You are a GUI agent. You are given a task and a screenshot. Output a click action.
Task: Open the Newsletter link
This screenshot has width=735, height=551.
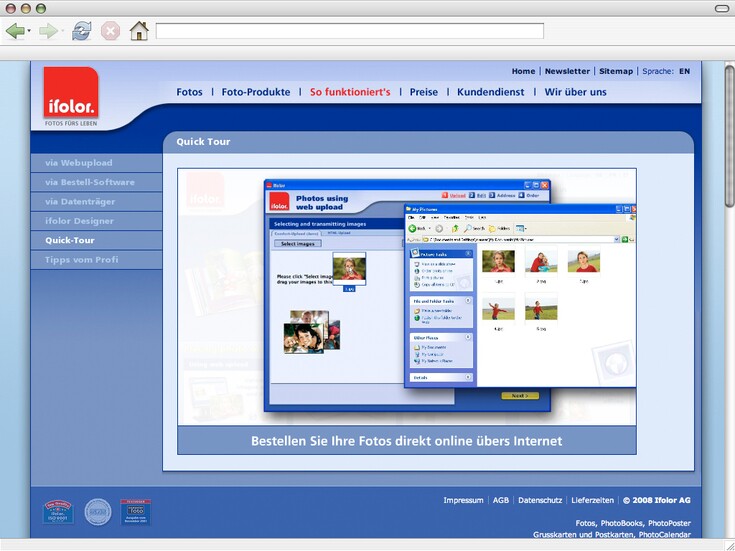[x=567, y=71]
